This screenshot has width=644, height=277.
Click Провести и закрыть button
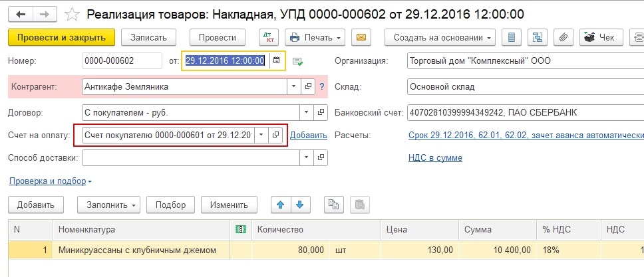pos(62,37)
